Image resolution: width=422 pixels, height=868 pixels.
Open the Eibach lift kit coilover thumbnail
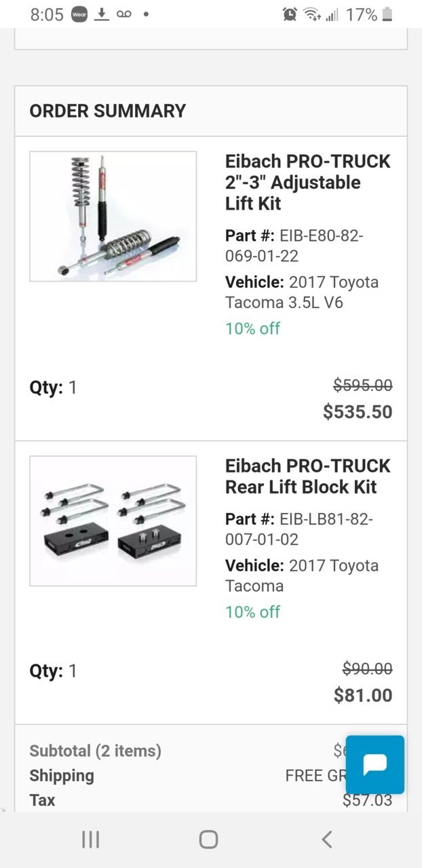coord(113,216)
